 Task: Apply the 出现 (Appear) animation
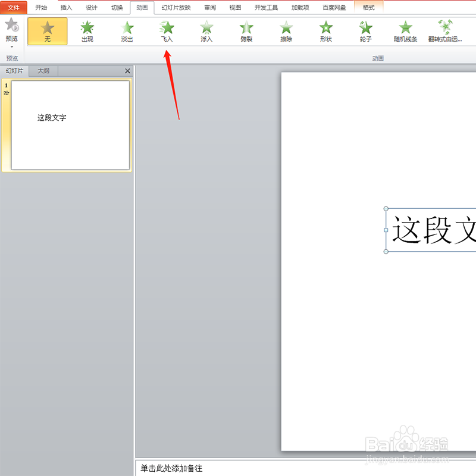tap(87, 32)
